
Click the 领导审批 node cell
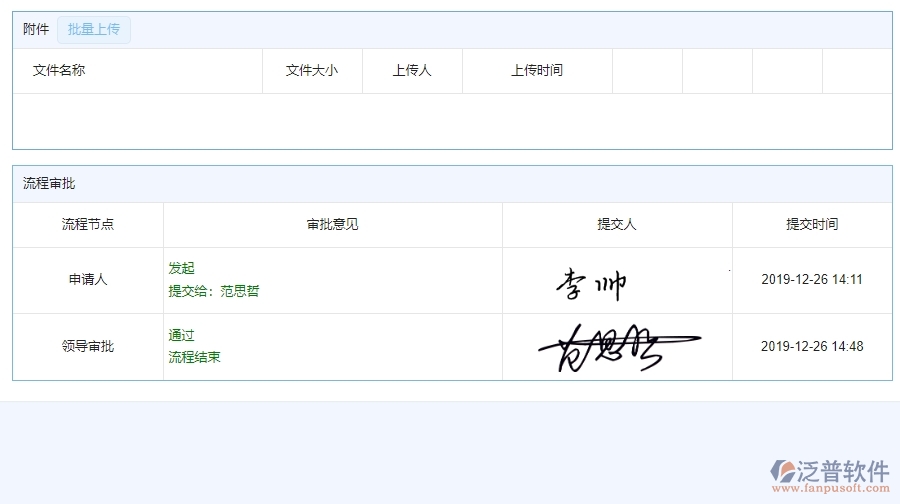[x=88, y=347]
